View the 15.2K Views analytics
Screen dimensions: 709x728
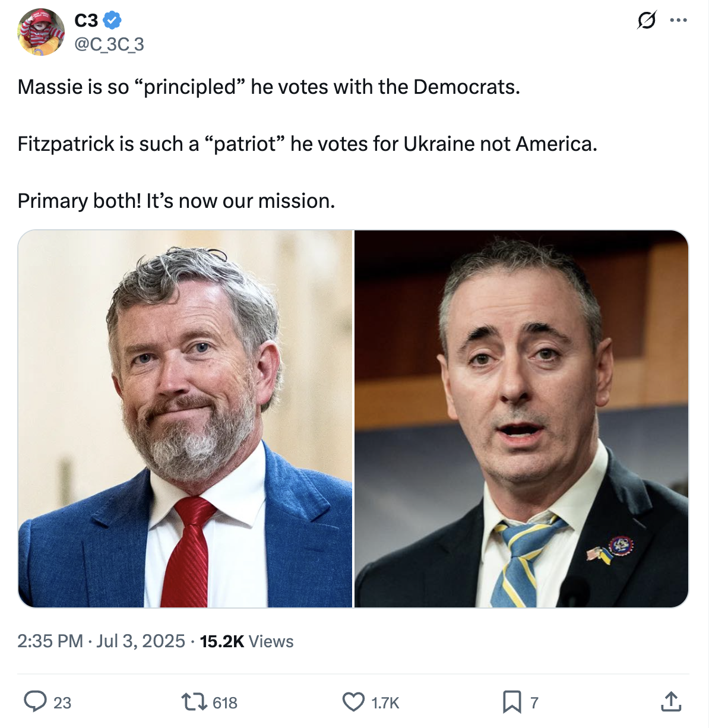[246, 641]
